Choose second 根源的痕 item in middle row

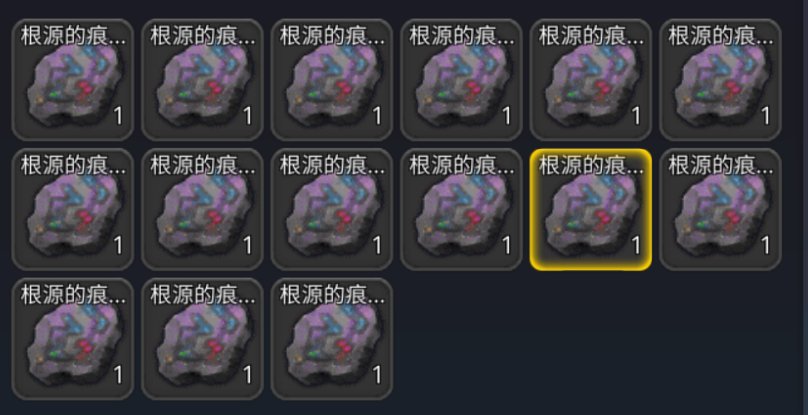(202, 209)
